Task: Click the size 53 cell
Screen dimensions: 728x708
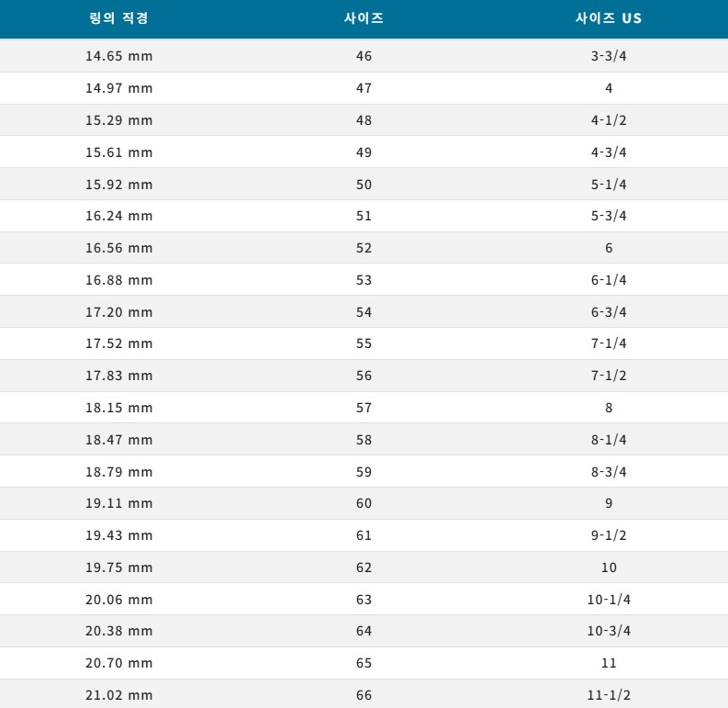Action: pyautogui.click(x=364, y=280)
